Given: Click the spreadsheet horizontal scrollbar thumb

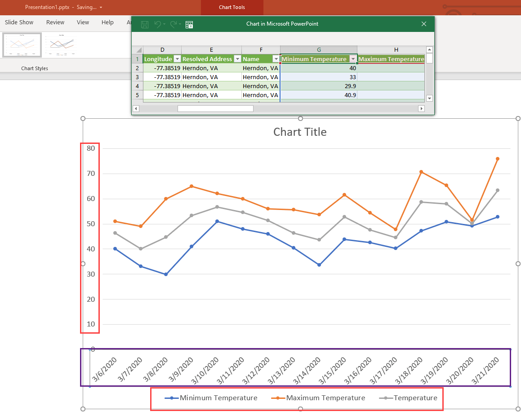Looking at the screenshot, I should pyautogui.click(x=215, y=108).
